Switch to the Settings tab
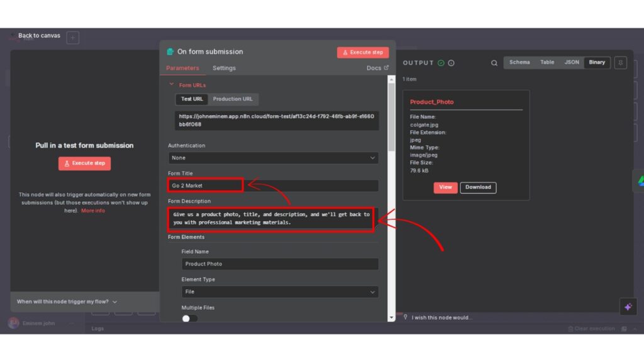Image resolution: width=644 pixels, height=362 pixels. (224, 68)
